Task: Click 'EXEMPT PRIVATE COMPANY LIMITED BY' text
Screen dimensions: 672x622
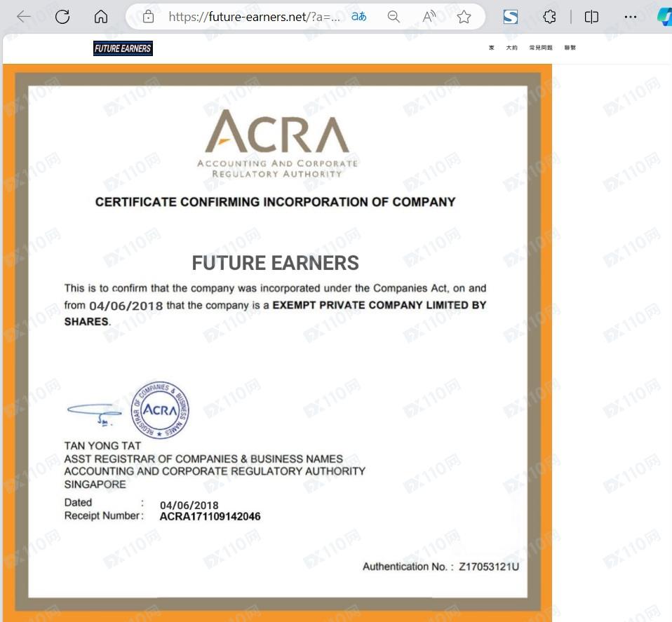Action: pyautogui.click(x=379, y=305)
